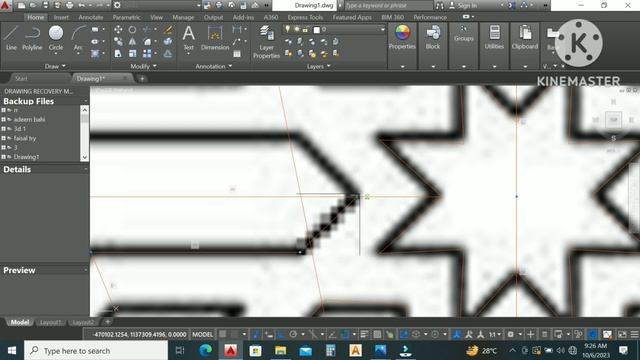Click the Plot printer icon in quick access toolbar
The width and height of the screenshot is (640, 360).
(x=70, y=5)
